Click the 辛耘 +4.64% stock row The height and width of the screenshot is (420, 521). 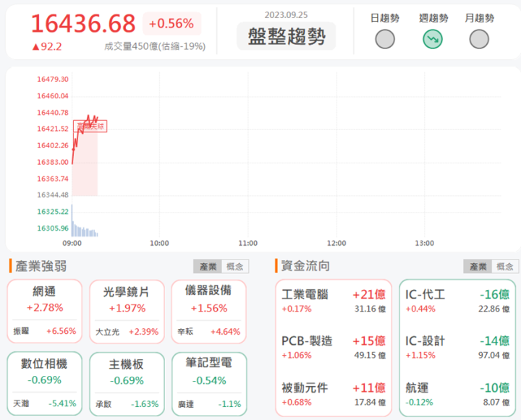tap(208, 331)
